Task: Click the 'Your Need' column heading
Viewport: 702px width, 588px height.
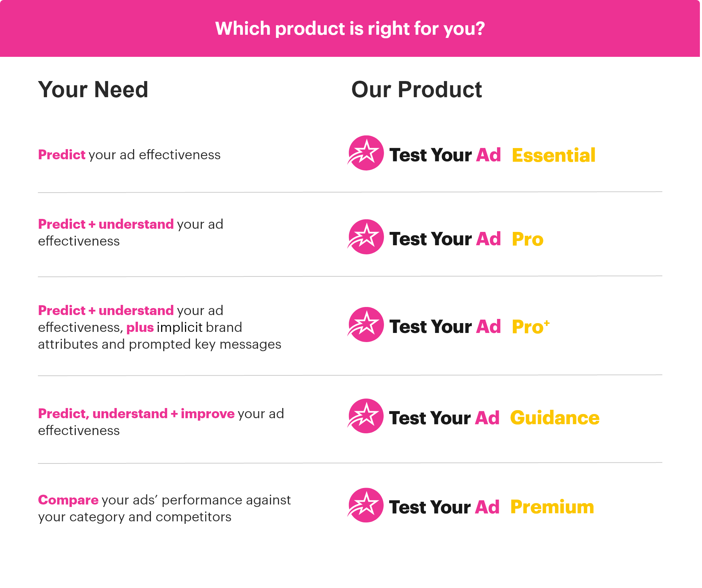Action: (93, 89)
